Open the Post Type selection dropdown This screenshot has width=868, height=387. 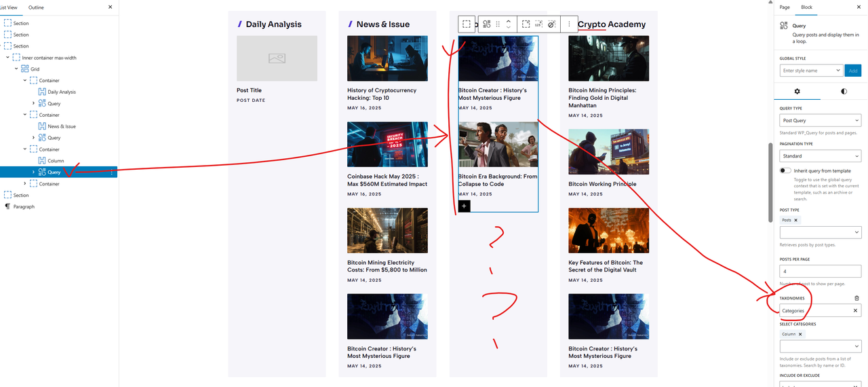pos(821,232)
